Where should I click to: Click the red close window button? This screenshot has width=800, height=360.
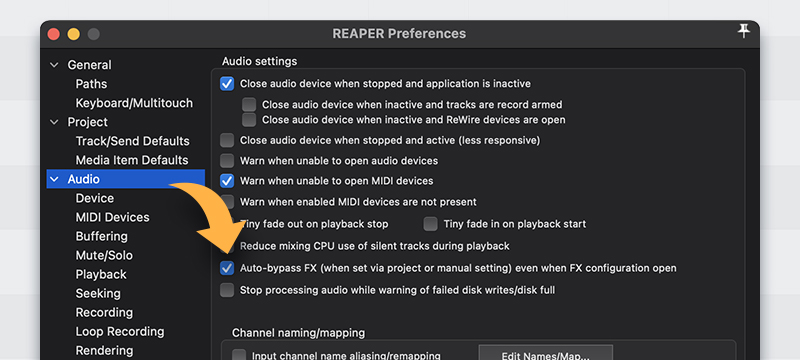point(54,34)
